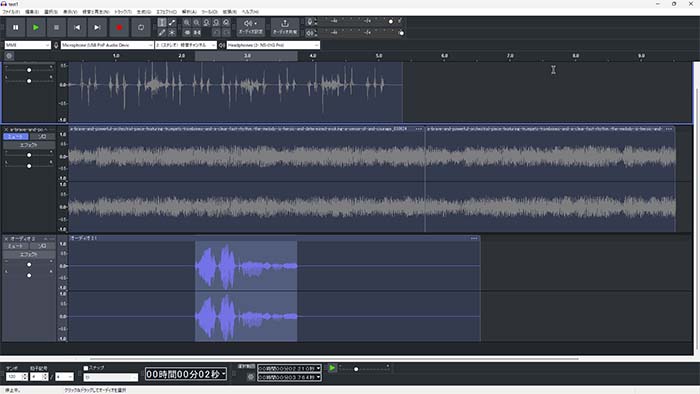Open Effects for the a-brave-and-po track

click(x=29, y=145)
